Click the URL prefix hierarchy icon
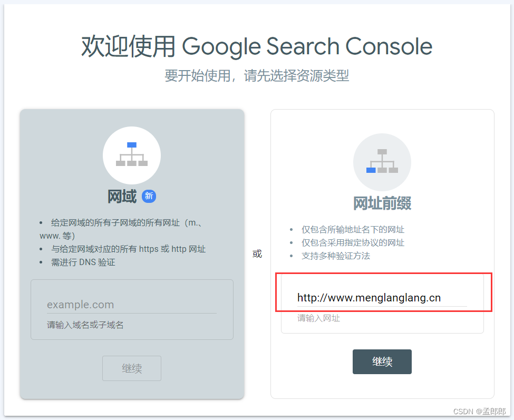The width and height of the screenshot is (514, 420). [x=382, y=162]
